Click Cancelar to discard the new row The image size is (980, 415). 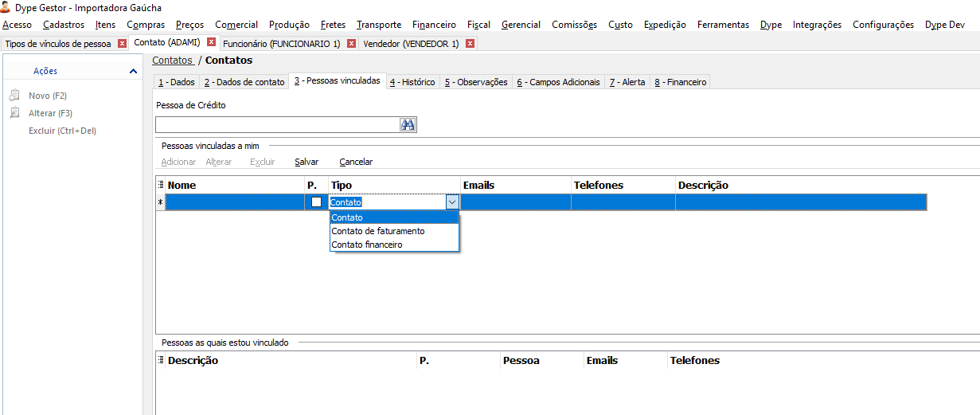tap(356, 162)
